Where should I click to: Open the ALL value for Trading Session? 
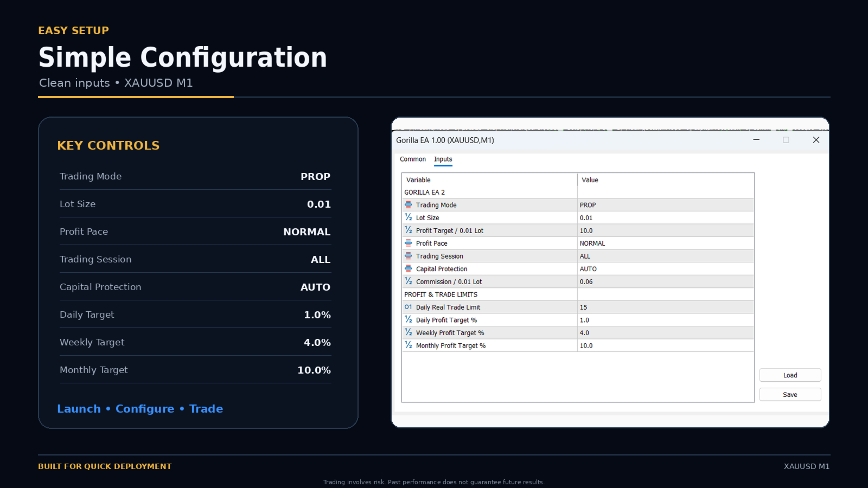pos(666,256)
